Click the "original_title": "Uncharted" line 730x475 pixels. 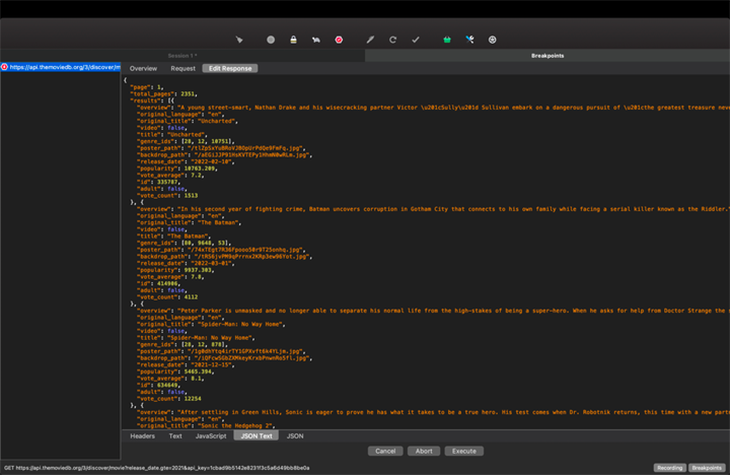tap(188, 121)
